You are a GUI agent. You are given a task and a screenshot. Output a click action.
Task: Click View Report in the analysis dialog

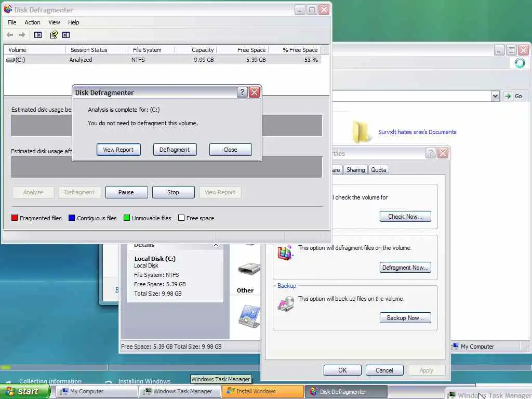pyautogui.click(x=118, y=150)
